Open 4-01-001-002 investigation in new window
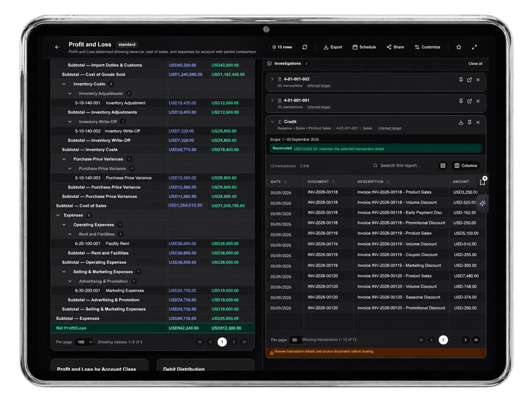The height and width of the screenshot is (399, 532). [x=469, y=80]
